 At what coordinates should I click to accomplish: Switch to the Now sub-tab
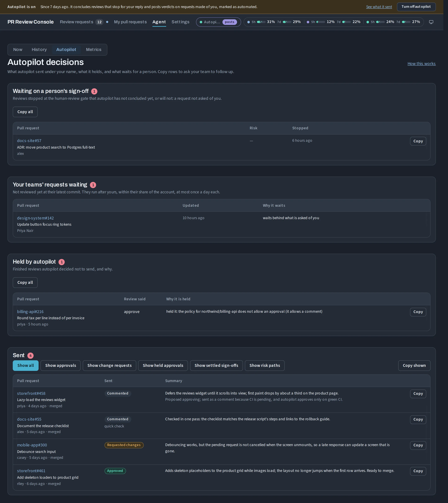point(18,49)
